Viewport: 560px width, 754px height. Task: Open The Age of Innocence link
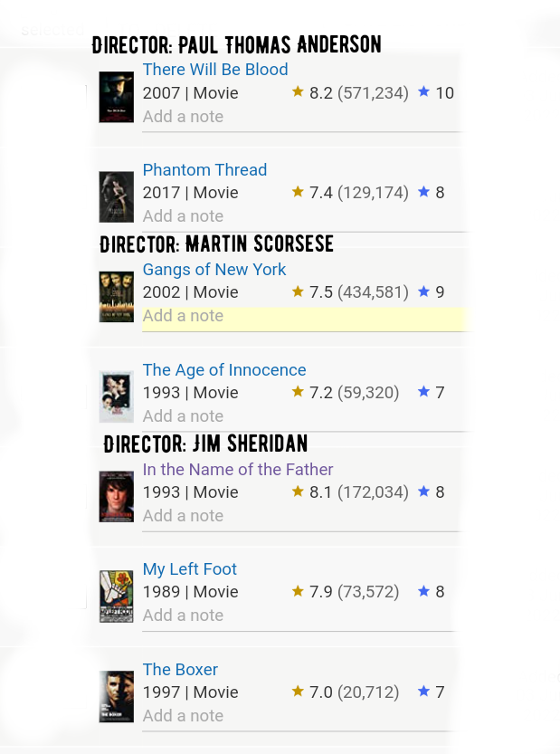(224, 370)
